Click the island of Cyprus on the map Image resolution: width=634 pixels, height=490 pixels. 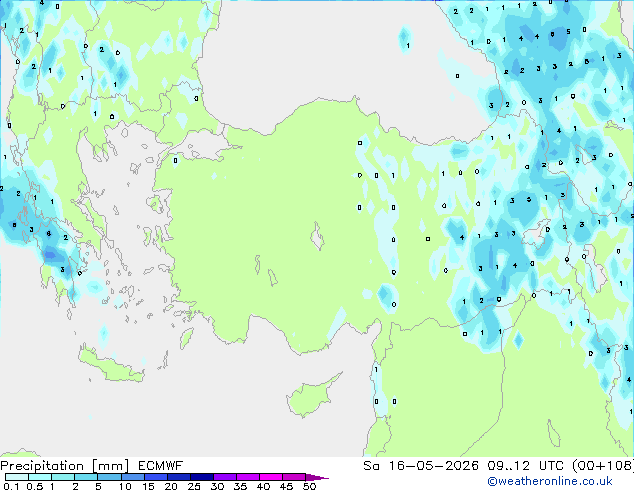click(311, 395)
